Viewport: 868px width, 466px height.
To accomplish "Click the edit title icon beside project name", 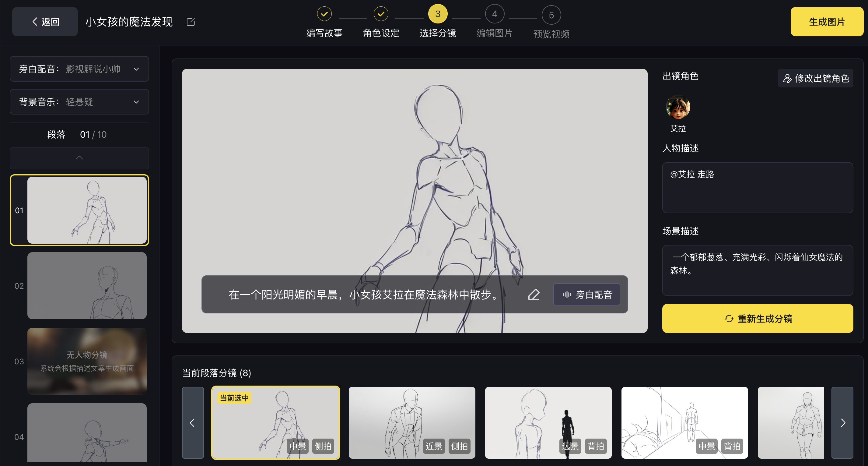I will [x=191, y=22].
